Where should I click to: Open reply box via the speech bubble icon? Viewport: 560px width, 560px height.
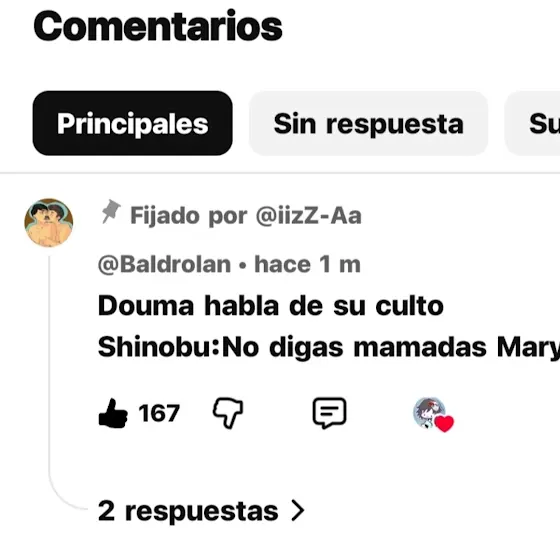329,413
